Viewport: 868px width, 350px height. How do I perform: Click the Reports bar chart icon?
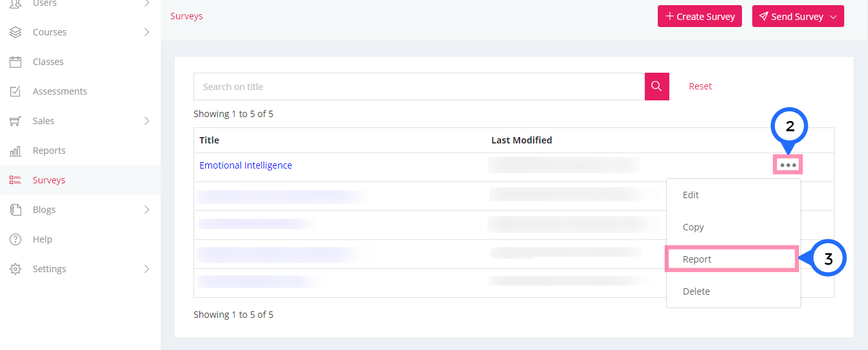[15, 151]
